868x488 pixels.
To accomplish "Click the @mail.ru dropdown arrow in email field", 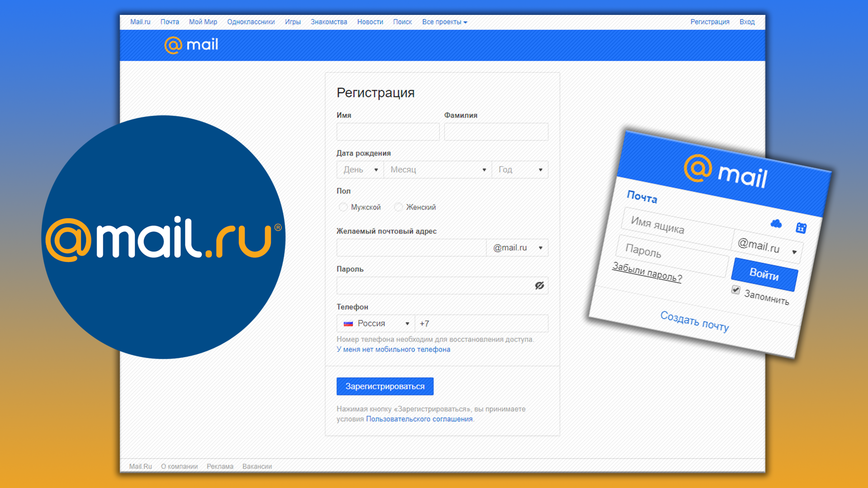I will pyautogui.click(x=540, y=246).
